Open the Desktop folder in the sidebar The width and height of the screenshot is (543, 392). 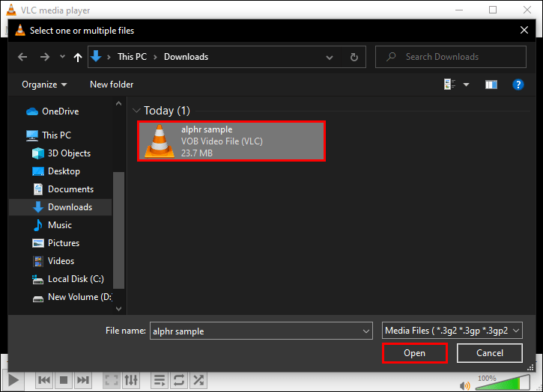[x=56, y=171]
